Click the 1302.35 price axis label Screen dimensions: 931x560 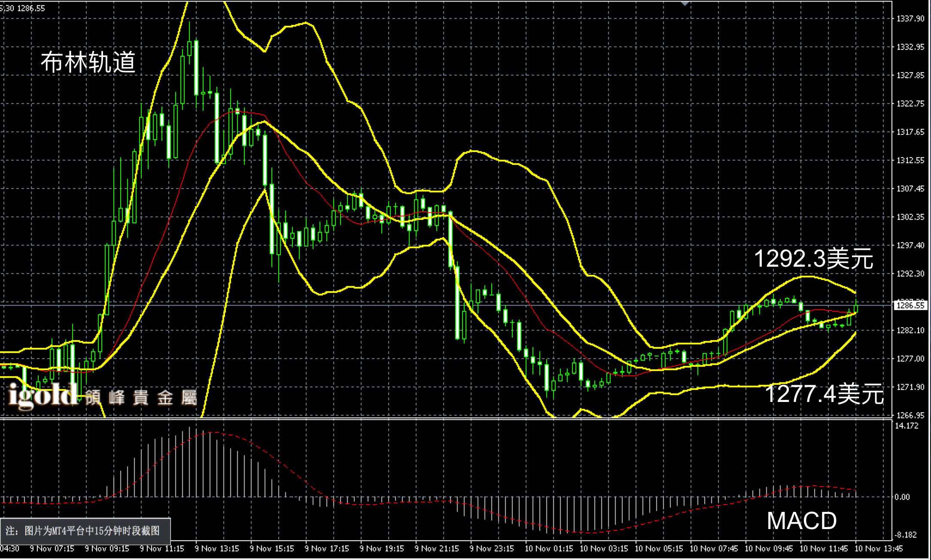coord(910,217)
